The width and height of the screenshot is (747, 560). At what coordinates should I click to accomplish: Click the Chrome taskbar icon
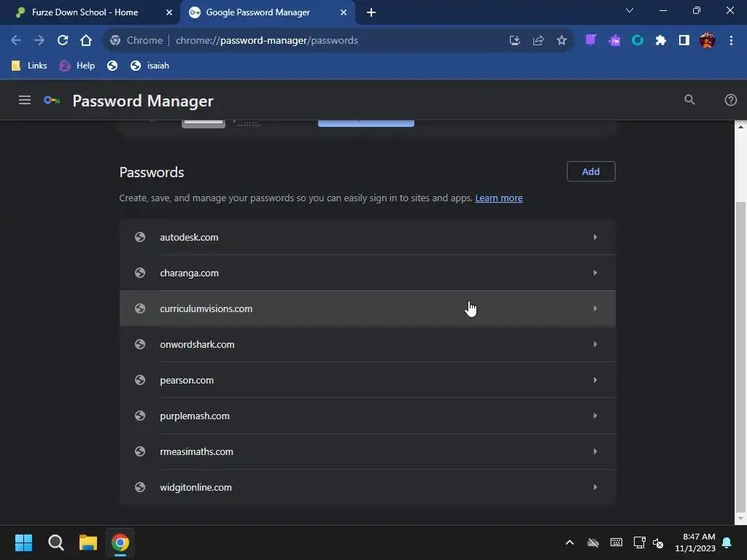(x=120, y=542)
